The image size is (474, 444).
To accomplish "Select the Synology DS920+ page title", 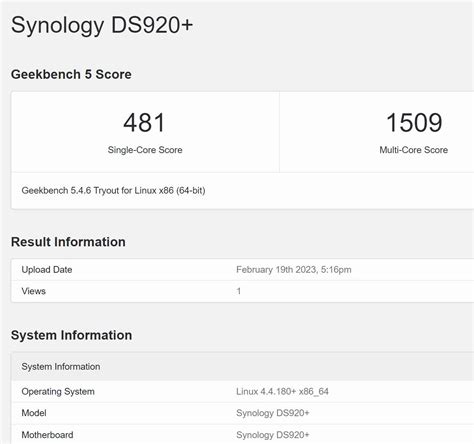I will pyautogui.click(x=102, y=26).
